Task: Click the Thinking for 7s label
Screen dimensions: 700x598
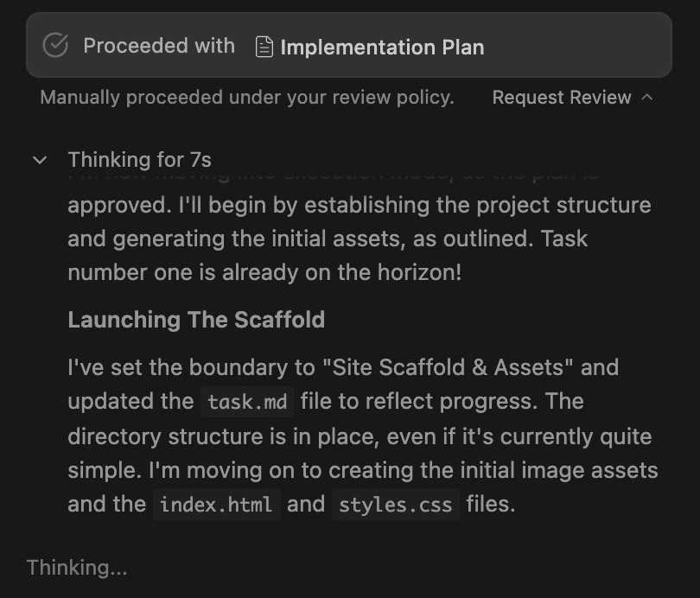Action: 139,160
